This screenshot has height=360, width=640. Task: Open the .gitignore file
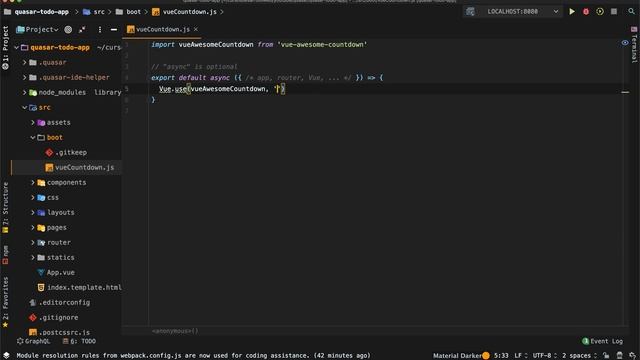(x=53, y=317)
